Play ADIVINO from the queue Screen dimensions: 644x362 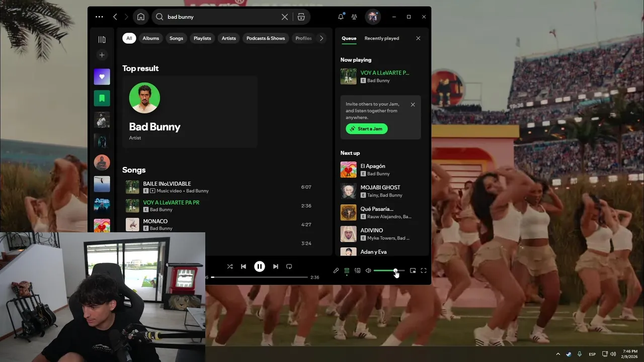coord(381,234)
